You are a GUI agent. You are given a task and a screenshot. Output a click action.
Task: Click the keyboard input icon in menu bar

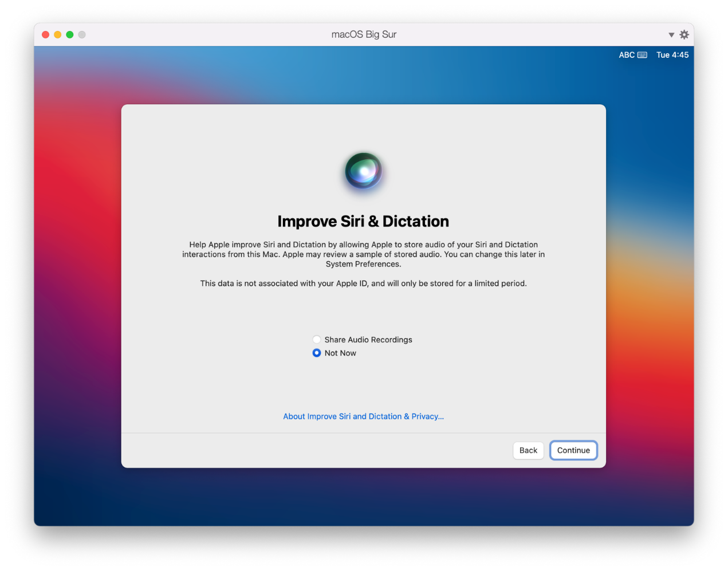pos(642,55)
